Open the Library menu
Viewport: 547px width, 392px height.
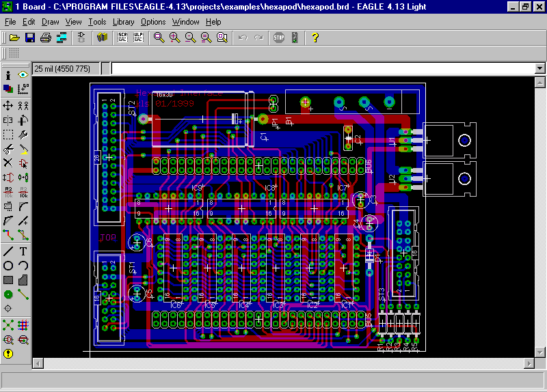pos(123,22)
